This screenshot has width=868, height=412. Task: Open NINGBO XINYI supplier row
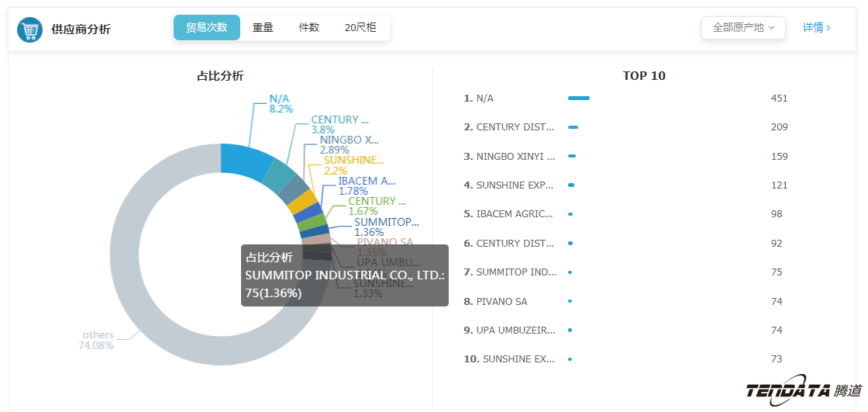tap(515, 157)
